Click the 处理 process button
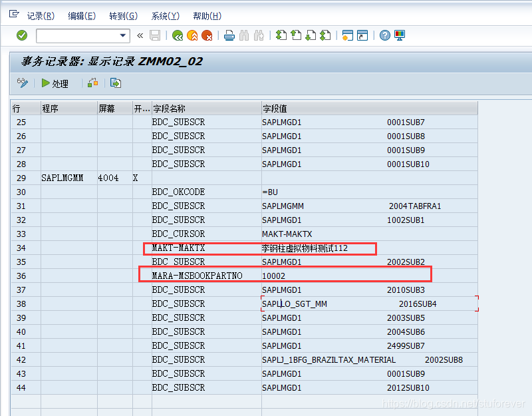Screen dimensions: 532x416 [55, 83]
